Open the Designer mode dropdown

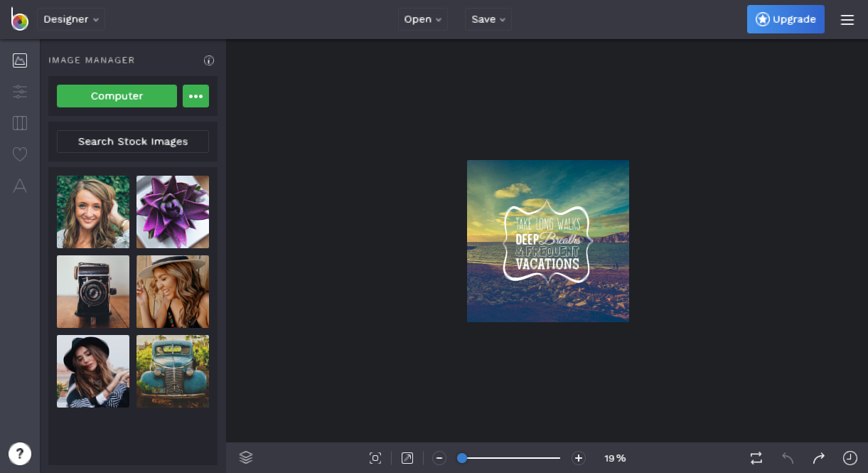[x=71, y=19]
